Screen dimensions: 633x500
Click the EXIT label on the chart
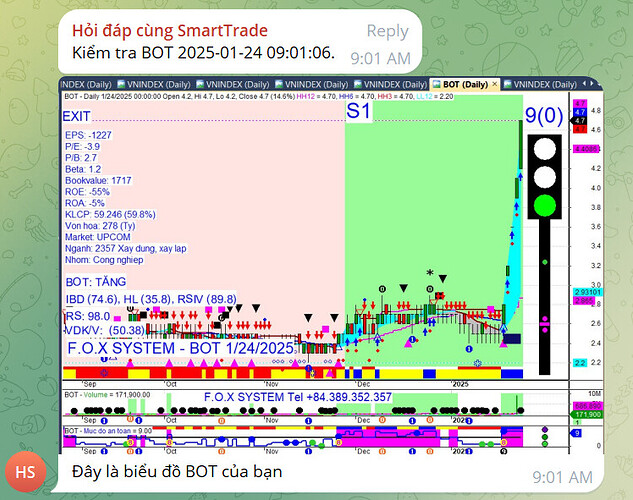tap(76, 116)
